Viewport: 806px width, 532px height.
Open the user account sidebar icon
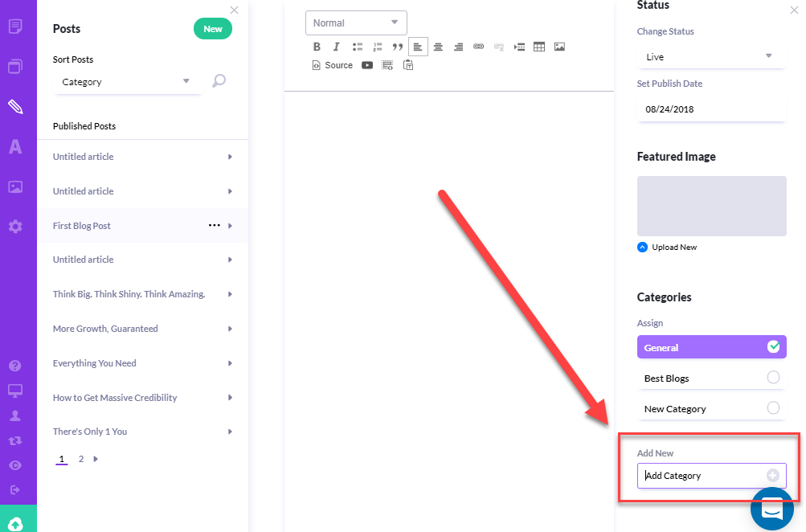pyautogui.click(x=15, y=415)
